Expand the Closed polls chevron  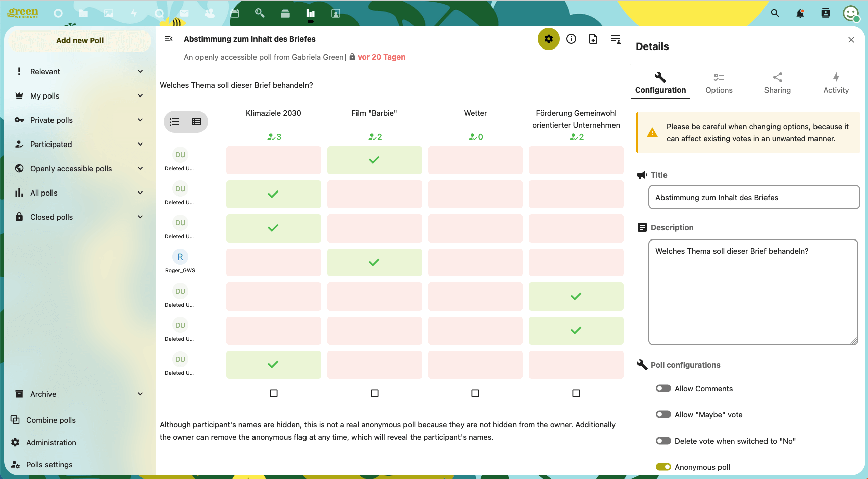click(140, 217)
